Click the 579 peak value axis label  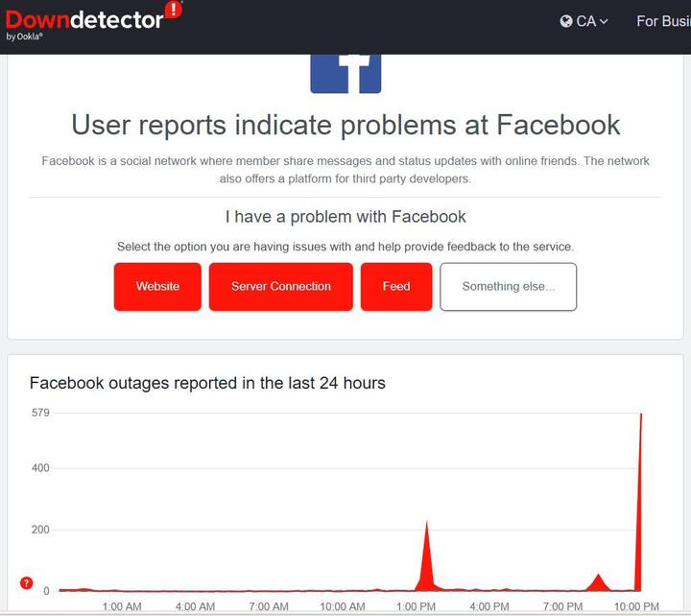point(39,413)
